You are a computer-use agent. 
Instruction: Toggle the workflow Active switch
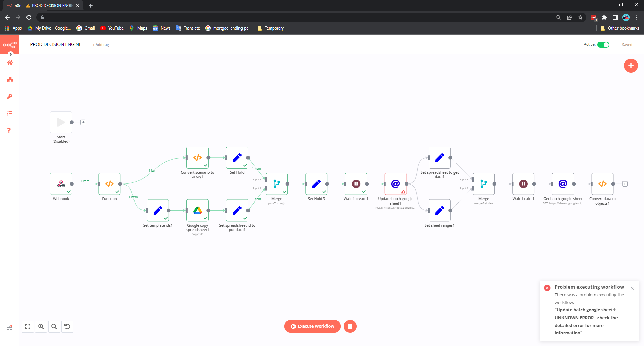click(603, 45)
